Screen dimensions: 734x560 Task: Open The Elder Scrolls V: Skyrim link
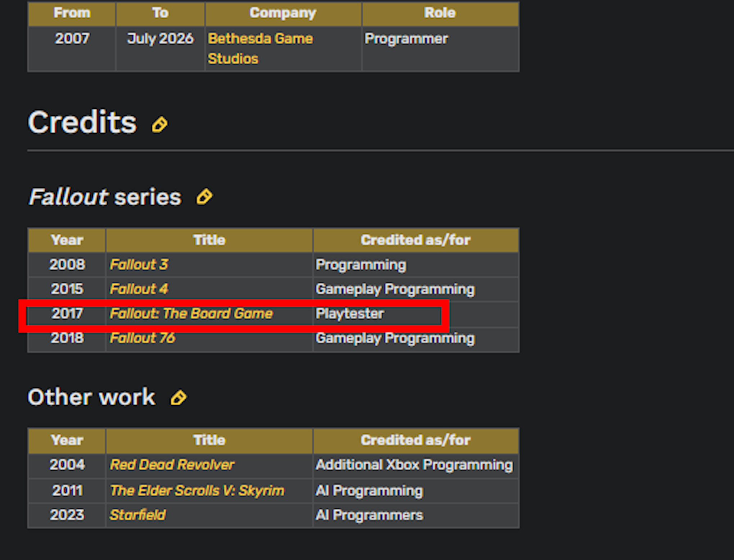click(197, 491)
